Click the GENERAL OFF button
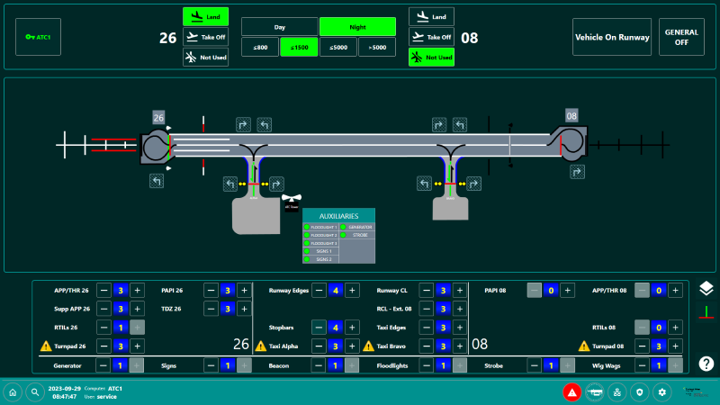This screenshot has width=720, height=405. (681, 37)
